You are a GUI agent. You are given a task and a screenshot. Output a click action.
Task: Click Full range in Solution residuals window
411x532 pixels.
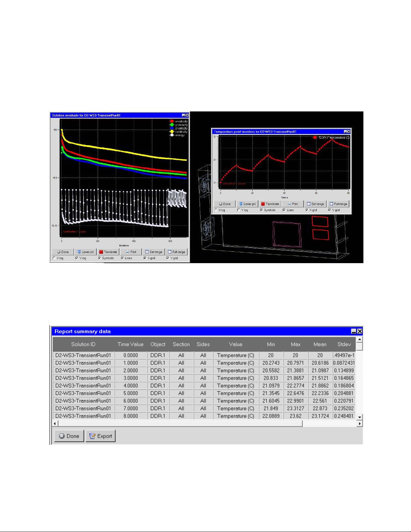176,252
